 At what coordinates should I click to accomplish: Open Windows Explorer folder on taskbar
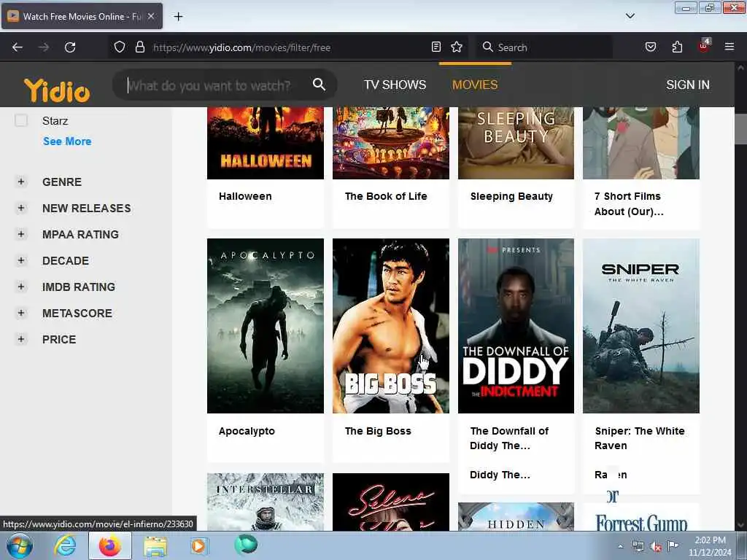click(155, 546)
